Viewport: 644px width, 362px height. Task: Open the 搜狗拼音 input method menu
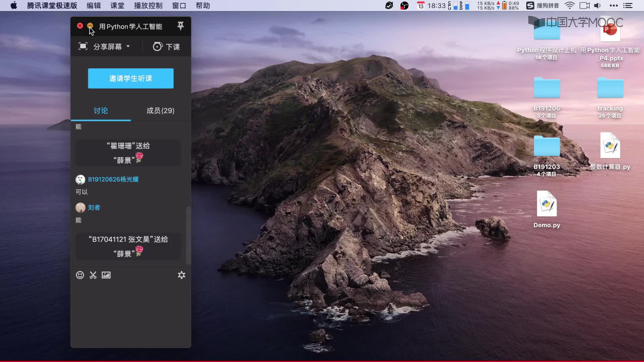point(542,5)
